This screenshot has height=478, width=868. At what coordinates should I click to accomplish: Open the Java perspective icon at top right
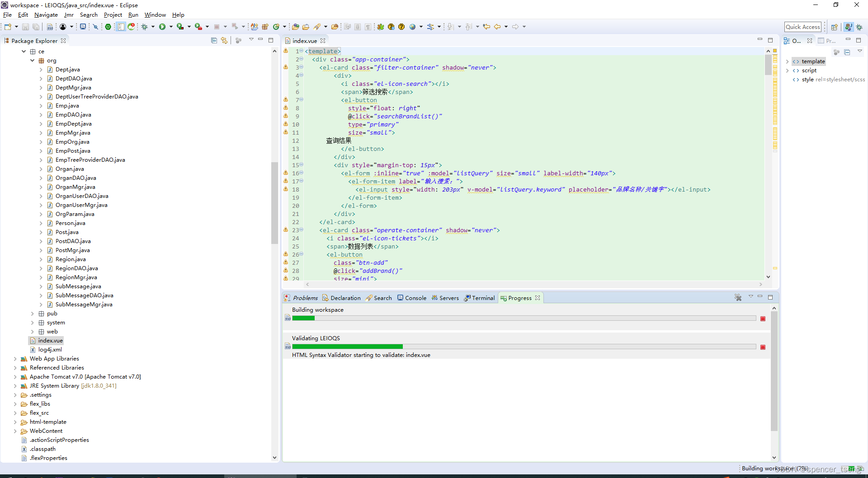pyautogui.click(x=849, y=27)
